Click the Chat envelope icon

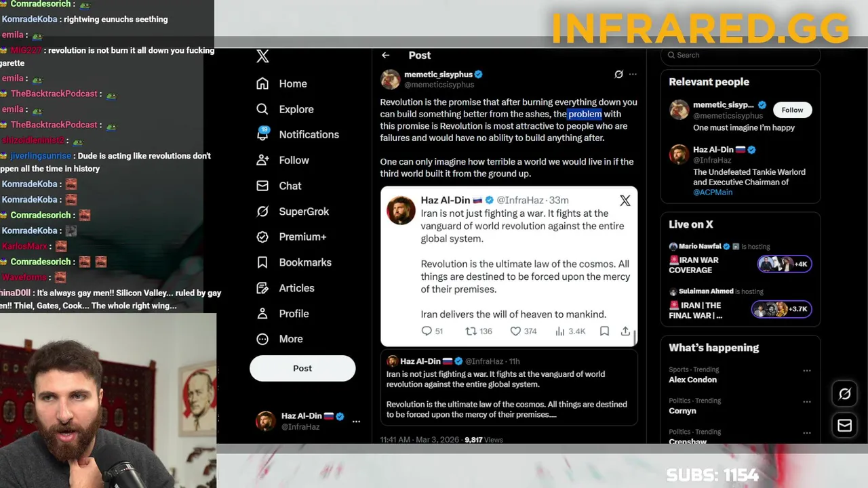(262, 186)
